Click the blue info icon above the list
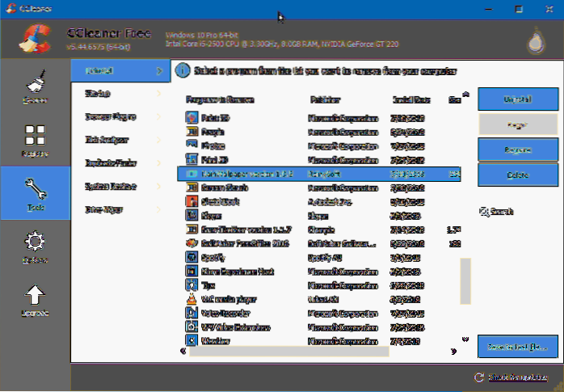 click(x=183, y=70)
